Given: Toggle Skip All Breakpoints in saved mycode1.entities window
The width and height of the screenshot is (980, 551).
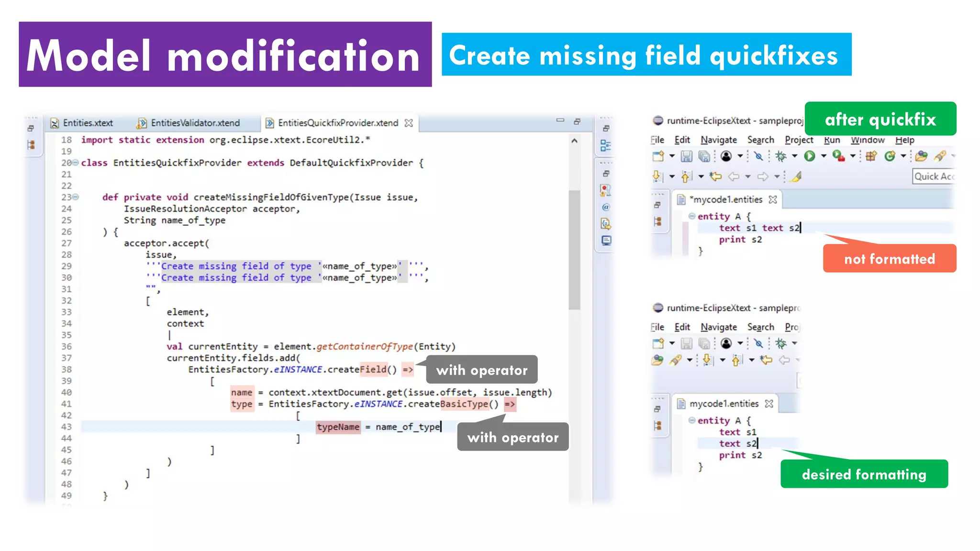Looking at the screenshot, I should (x=758, y=343).
